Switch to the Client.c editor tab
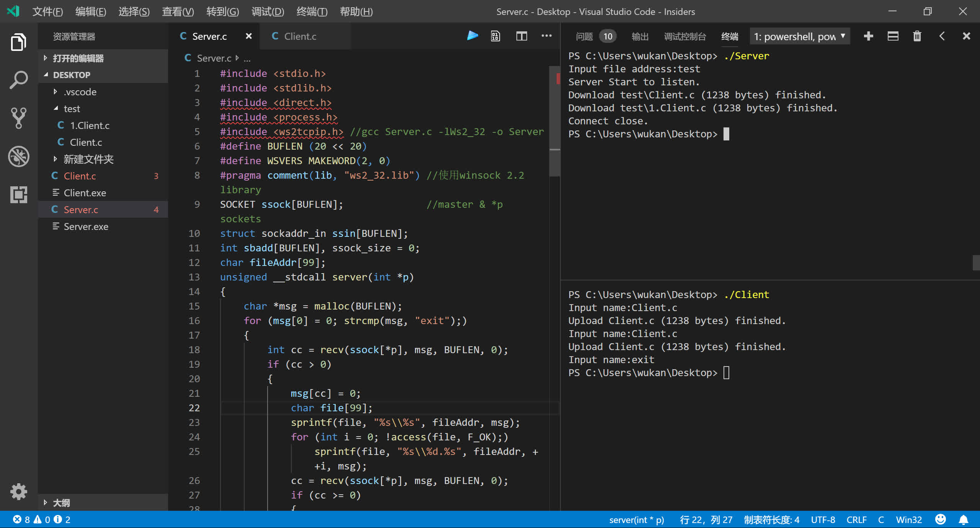Screen dimensions: 980x528 (300, 36)
